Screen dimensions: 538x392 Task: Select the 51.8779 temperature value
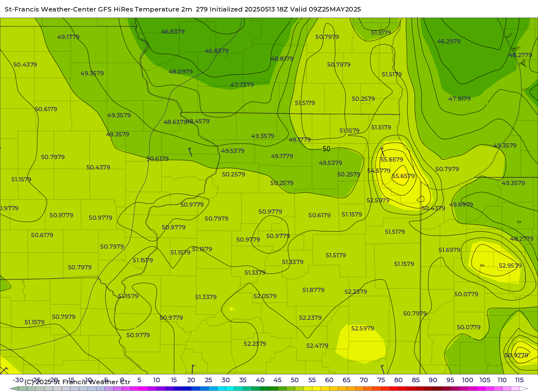click(x=314, y=290)
